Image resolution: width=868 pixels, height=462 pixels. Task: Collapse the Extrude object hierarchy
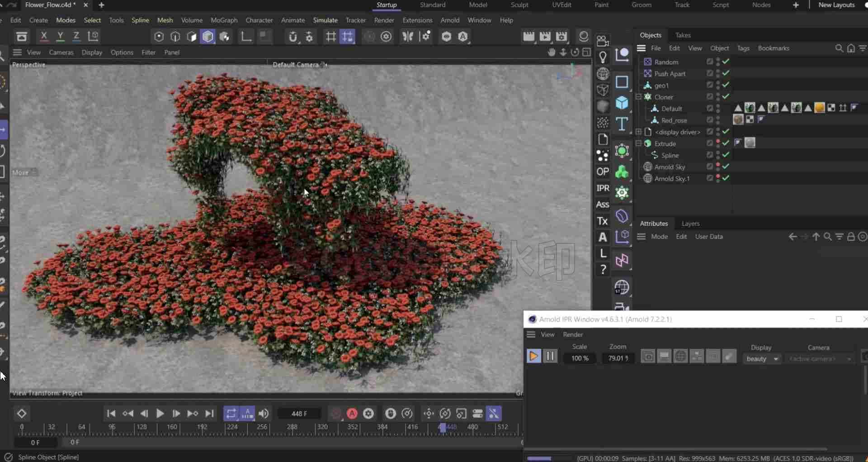click(638, 143)
